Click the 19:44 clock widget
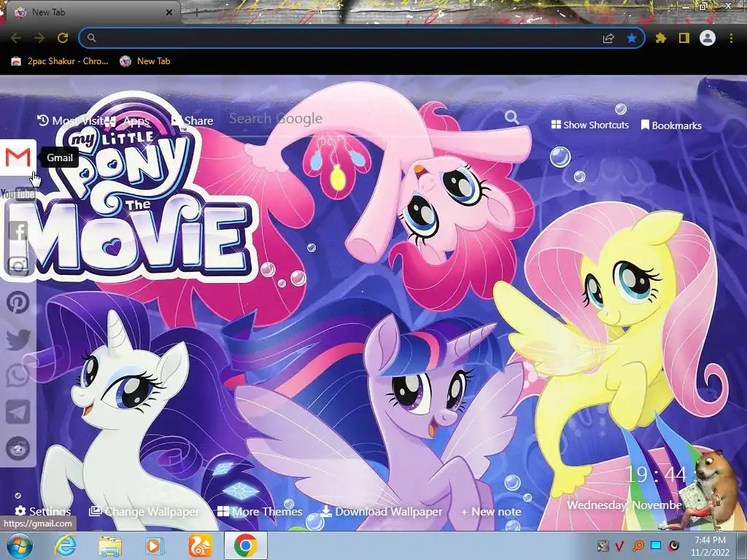The width and height of the screenshot is (747, 560). click(x=657, y=474)
